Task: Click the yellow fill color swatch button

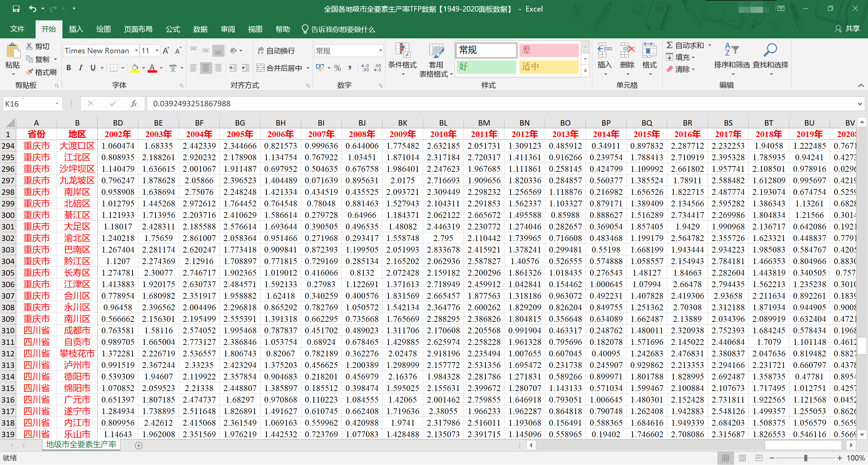Action: [135, 68]
